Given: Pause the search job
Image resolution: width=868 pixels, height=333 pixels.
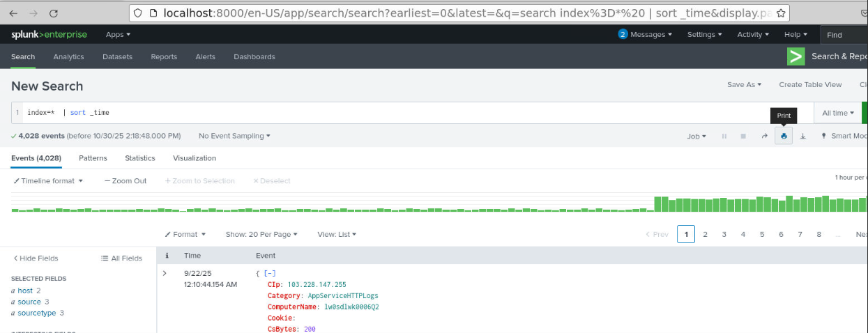Looking at the screenshot, I should coord(724,137).
